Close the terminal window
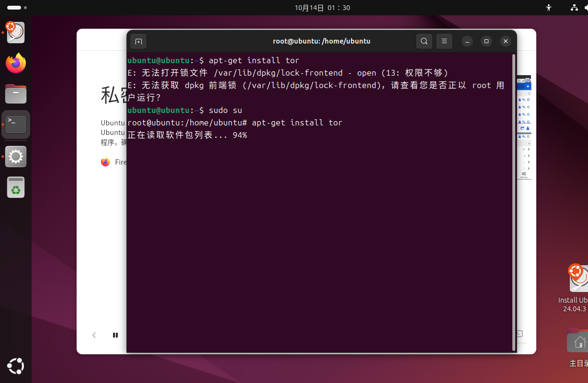The width and height of the screenshot is (588, 383). pos(506,41)
